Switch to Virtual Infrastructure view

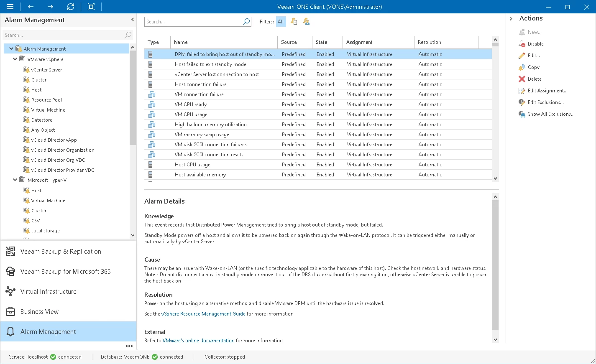coord(48,292)
